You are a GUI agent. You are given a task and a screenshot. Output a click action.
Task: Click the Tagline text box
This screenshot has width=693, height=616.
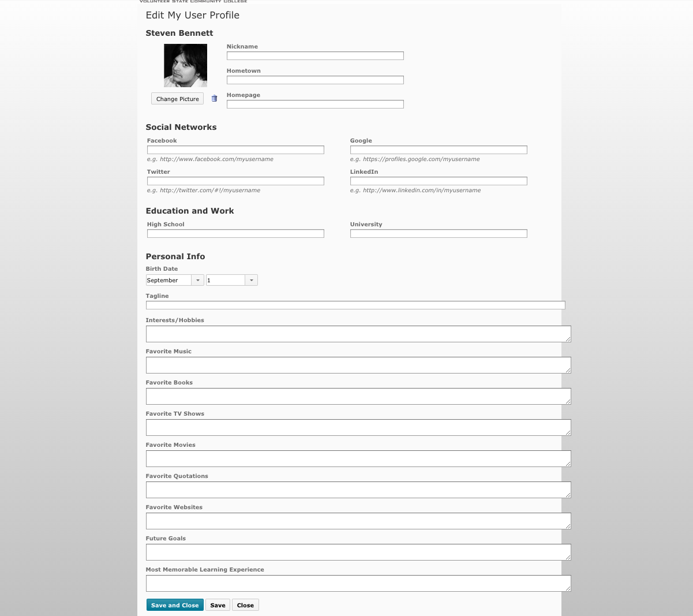point(355,305)
